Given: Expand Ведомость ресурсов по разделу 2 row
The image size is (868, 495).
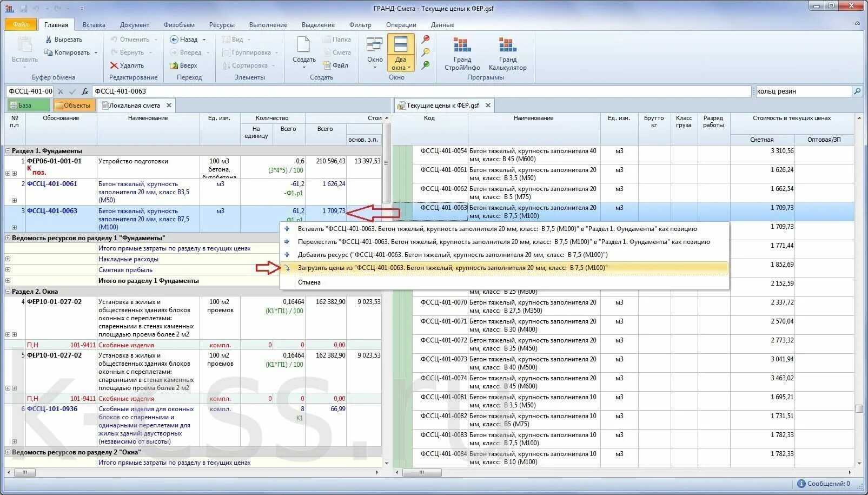Looking at the screenshot, I should point(8,452).
